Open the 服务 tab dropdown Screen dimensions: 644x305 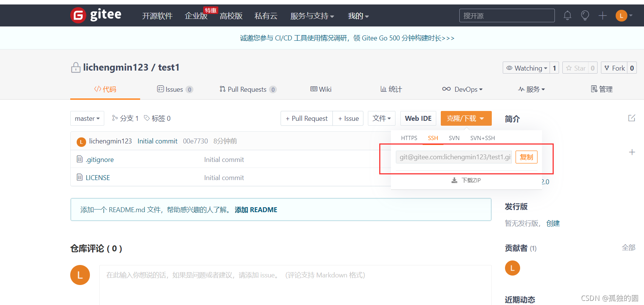click(x=532, y=89)
